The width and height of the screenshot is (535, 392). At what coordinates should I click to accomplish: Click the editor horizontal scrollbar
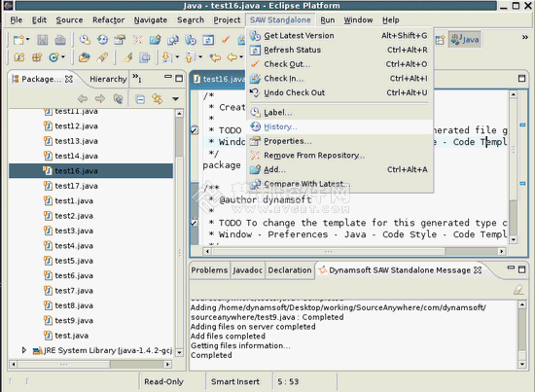[354, 251]
